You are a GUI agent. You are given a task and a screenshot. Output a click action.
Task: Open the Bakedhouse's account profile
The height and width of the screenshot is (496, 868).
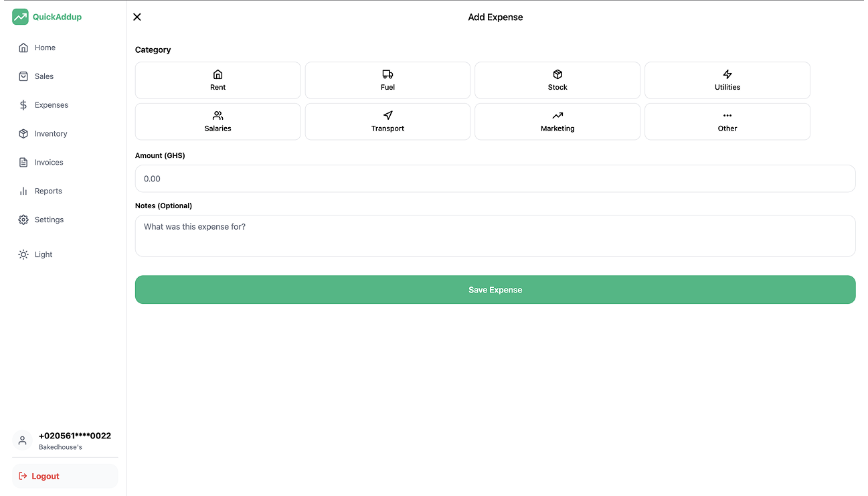[x=64, y=440]
